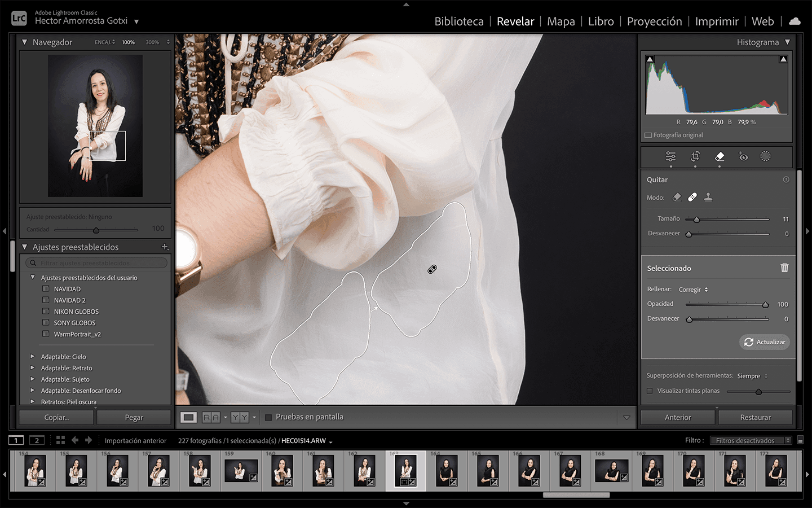Click the Actualizar button
Viewport: 812px width, 508px height.
point(765,342)
